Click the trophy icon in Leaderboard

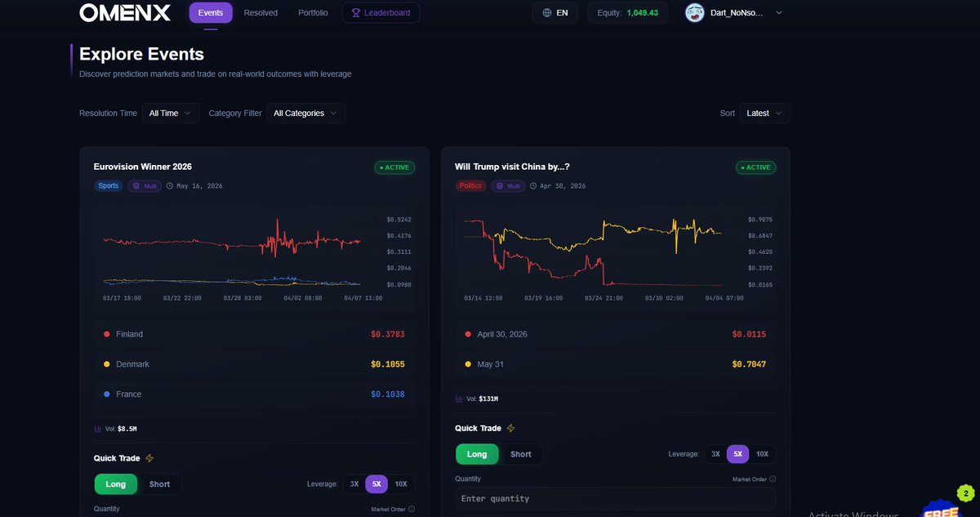point(355,13)
